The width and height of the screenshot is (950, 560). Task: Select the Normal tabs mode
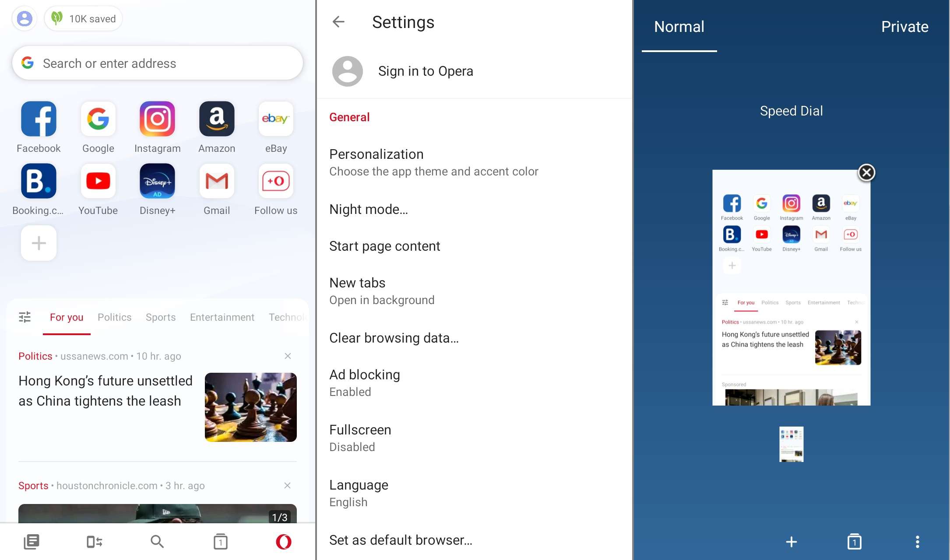[x=679, y=27]
